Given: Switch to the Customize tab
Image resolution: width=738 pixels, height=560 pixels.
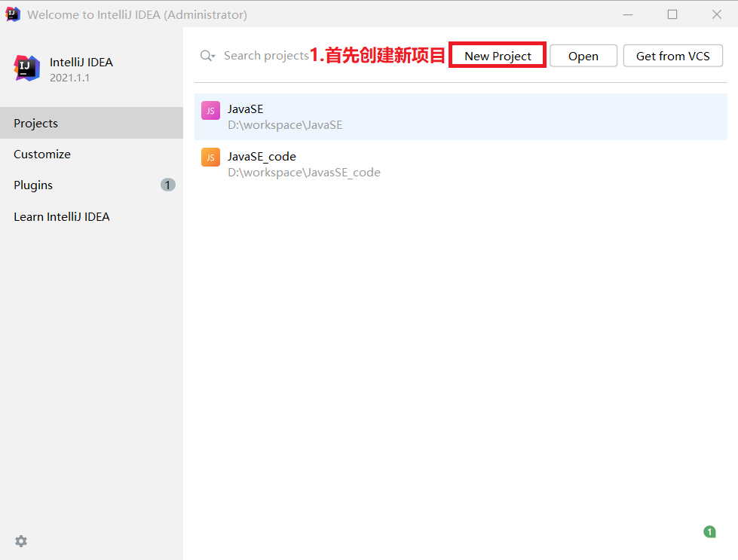Looking at the screenshot, I should (x=91, y=154).
